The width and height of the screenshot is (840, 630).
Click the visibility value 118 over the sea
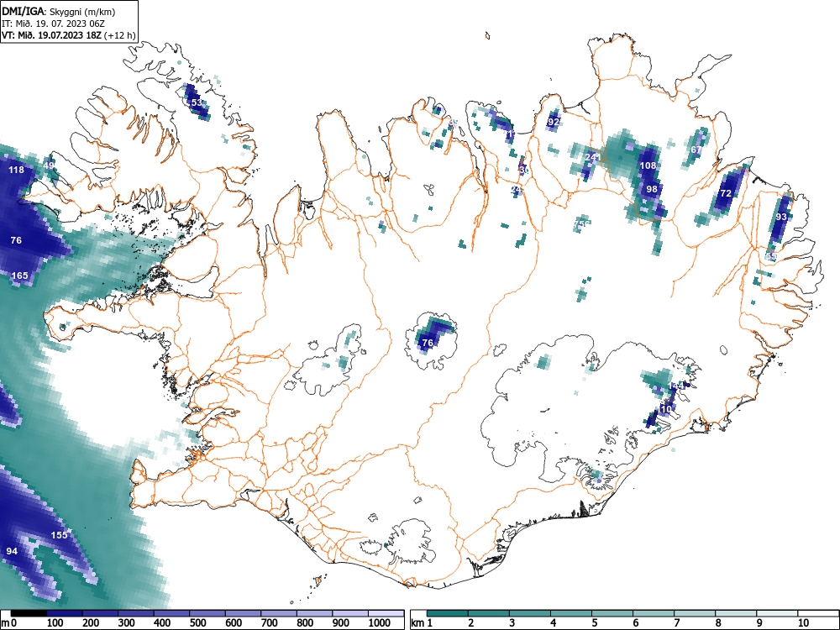pos(17,170)
